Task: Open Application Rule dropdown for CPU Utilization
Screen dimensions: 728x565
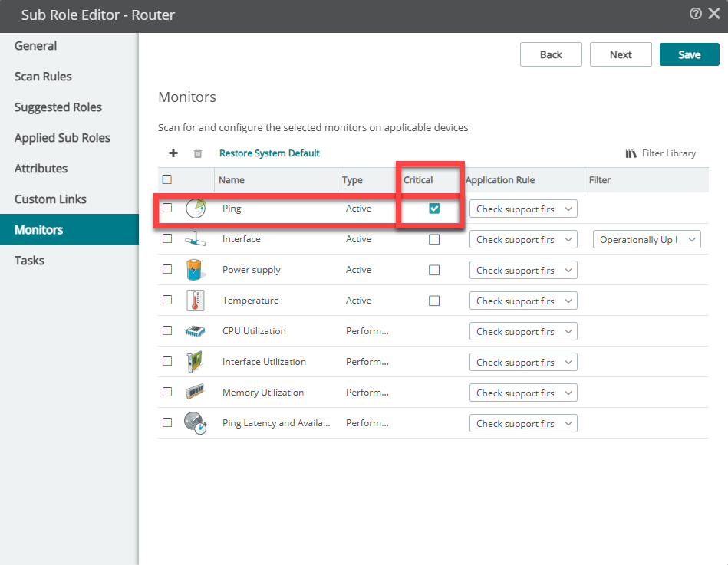Action: click(x=523, y=331)
